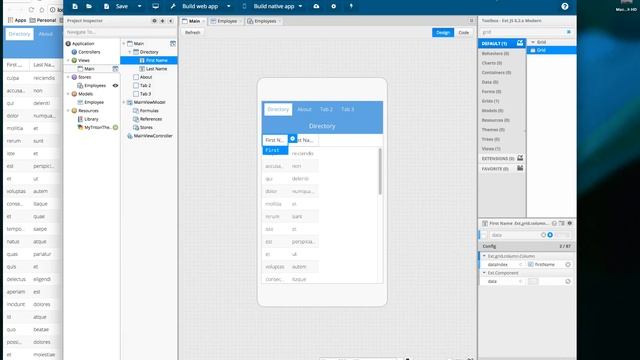The width and height of the screenshot is (640, 360).
Task: Click the open folder icon in top toolbar
Action: [89, 6]
